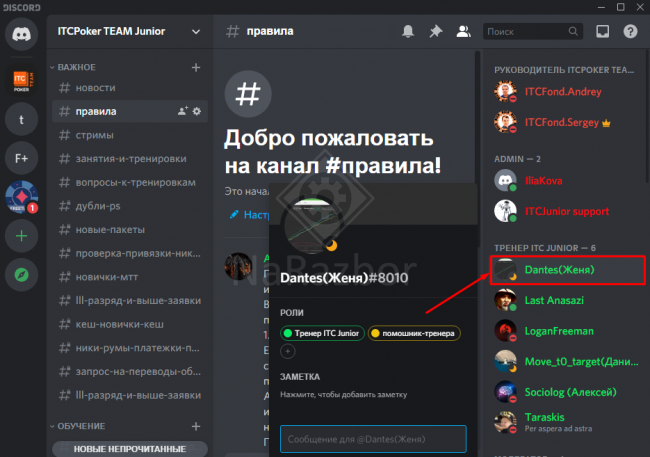Select the новости channel
The width and height of the screenshot is (650, 457).
coord(95,88)
